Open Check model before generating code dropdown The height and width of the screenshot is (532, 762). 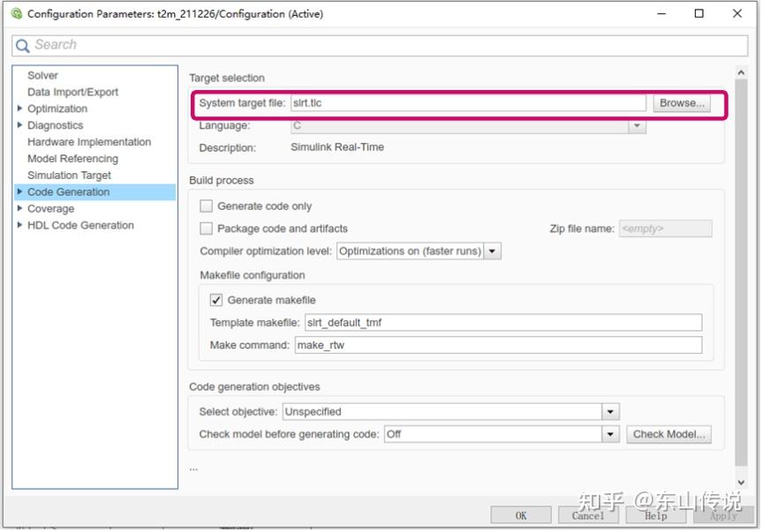click(x=611, y=433)
